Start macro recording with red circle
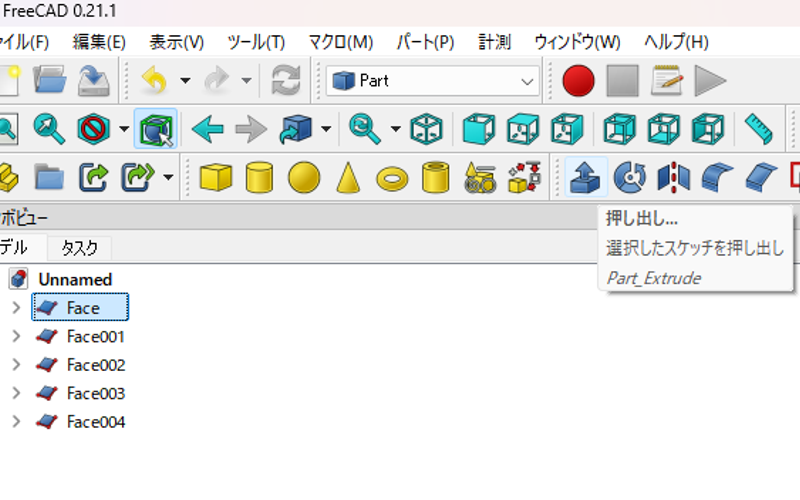The image size is (800, 500). pos(578,81)
